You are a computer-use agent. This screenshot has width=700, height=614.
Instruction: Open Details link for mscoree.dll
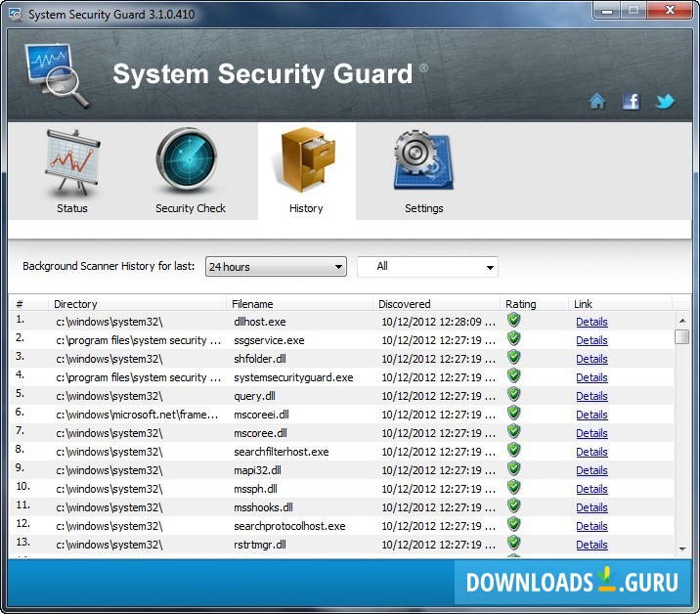(x=591, y=433)
